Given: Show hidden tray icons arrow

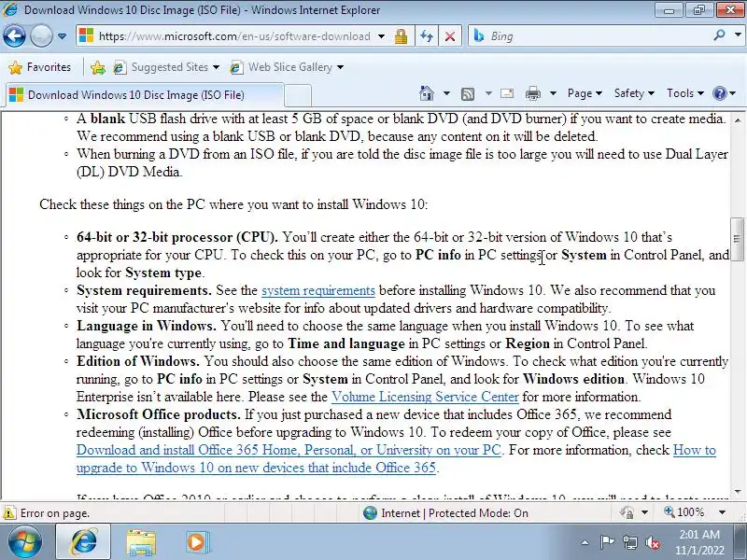Looking at the screenshot, I should [585, 542].
